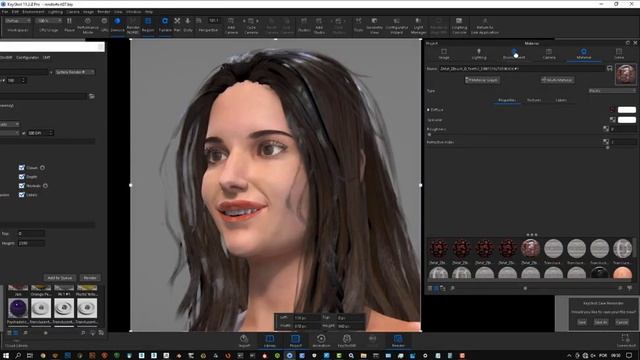Expand the Diffuse property arrow

(428, 110)
